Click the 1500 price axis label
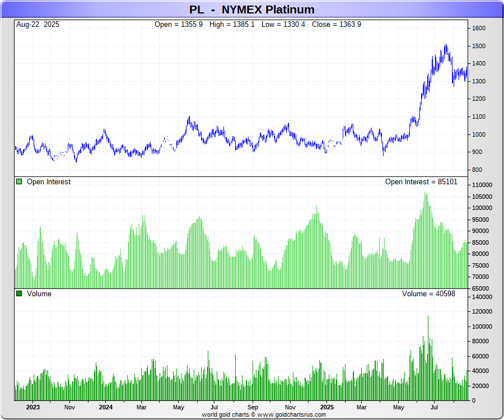The width and height of the screenshot is (504, 420). [x=479, y=46]
